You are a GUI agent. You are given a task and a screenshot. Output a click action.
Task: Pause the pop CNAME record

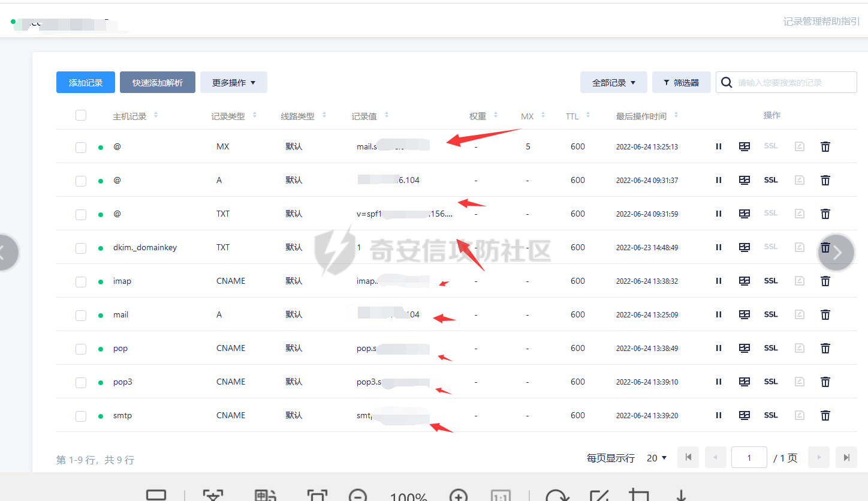click(718, 348)
